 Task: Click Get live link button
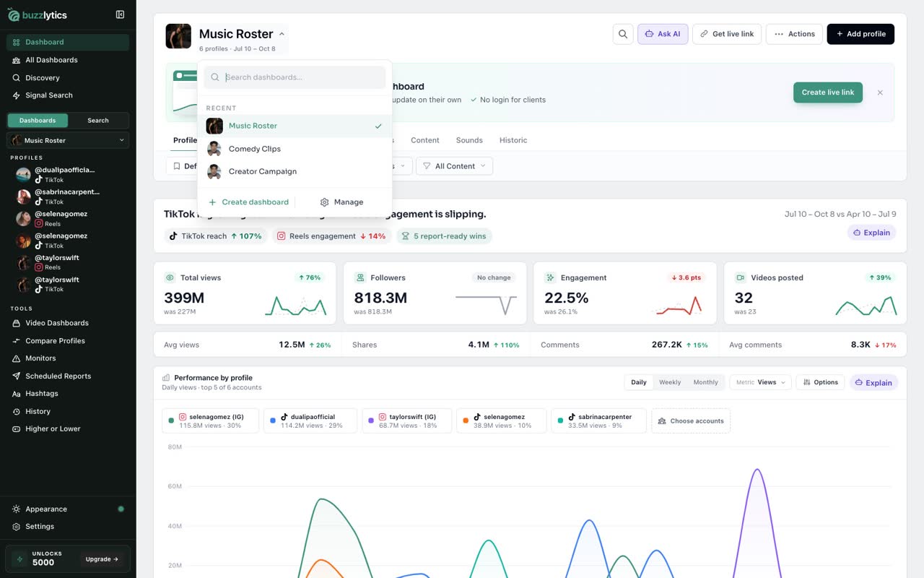[x=727, y=34]
